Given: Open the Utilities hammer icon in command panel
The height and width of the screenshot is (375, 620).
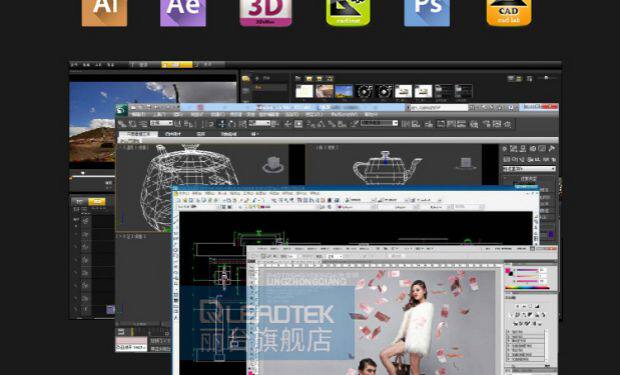Looking at the screenshot, I should [552, 149].
